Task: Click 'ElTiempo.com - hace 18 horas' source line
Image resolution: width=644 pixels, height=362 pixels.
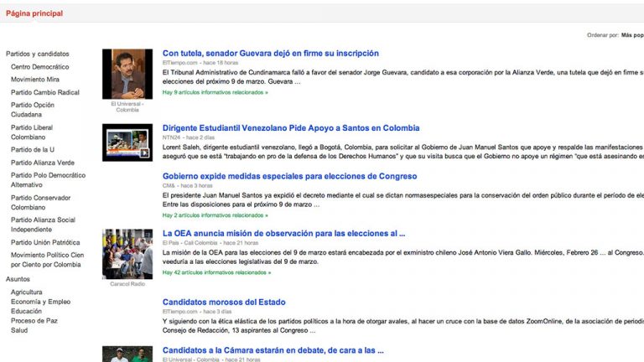Action: tap(200, 63)
